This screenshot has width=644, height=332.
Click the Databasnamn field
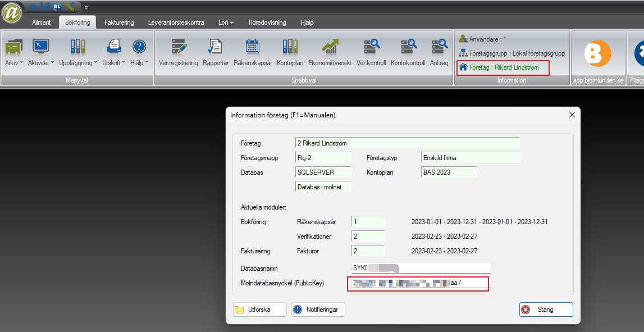click(x=422, y=269)
